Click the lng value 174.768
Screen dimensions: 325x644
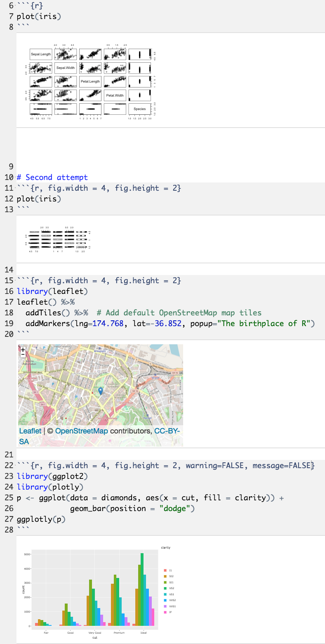[x=108, y=324]
